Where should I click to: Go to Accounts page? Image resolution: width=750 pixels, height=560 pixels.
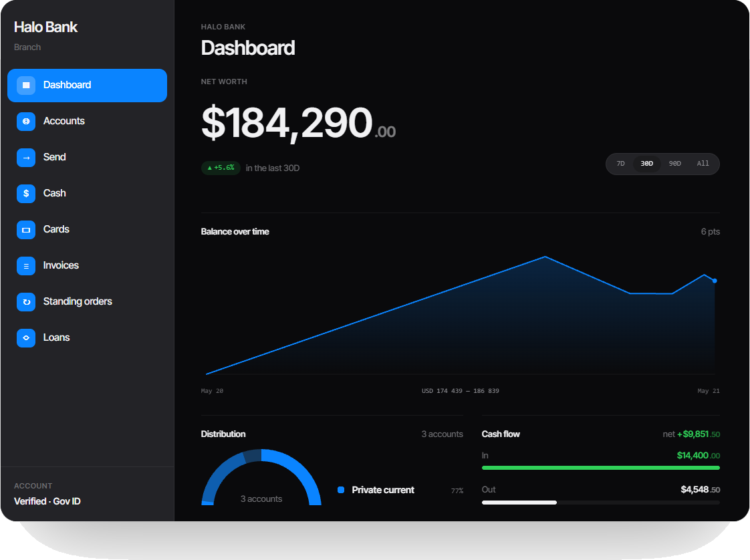click(87, 122)
